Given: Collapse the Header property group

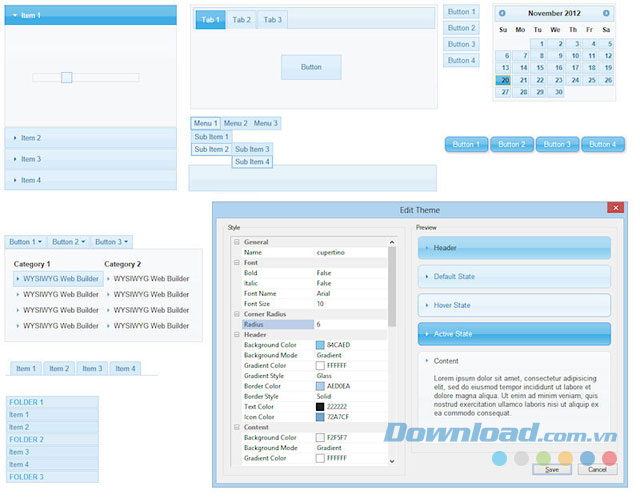Looking at the screenshot, I should point(236,334).
